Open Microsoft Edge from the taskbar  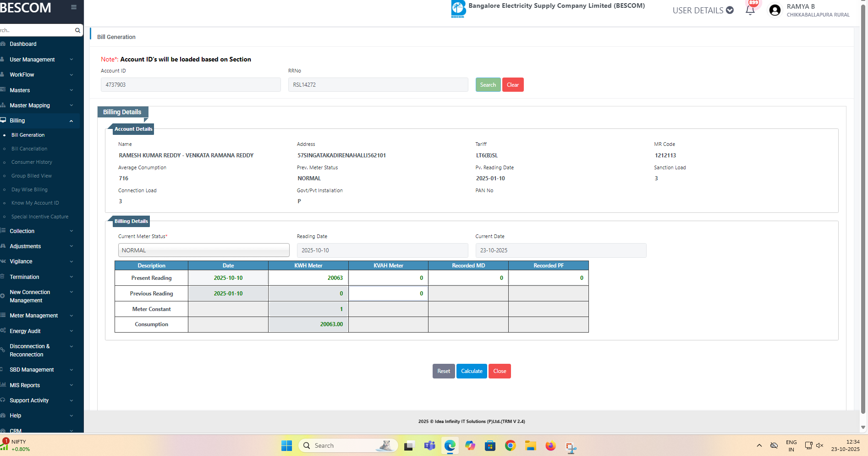(x=450, y=445)
